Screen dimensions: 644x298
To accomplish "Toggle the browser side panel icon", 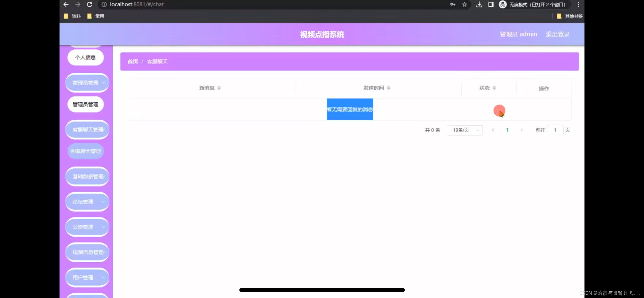I will (x=491, y=4).
